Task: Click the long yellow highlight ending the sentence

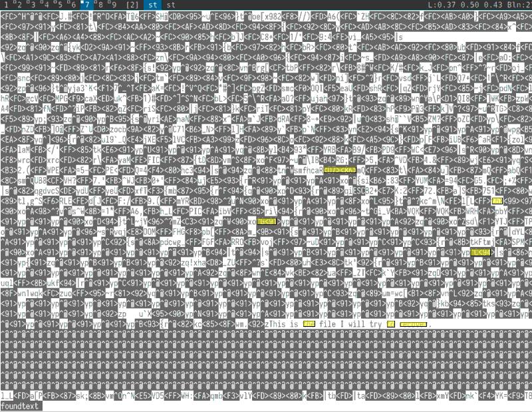Action: [x=413, y=324]
